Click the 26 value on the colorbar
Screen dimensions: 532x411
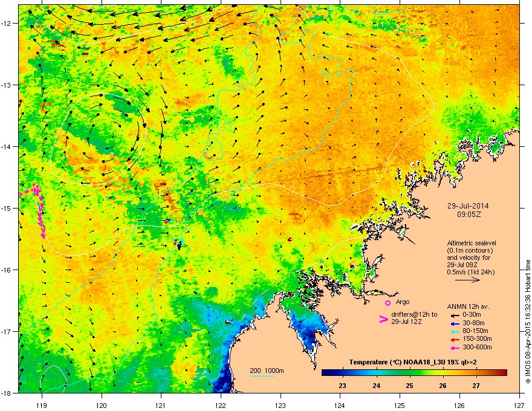click(x=443, y=386)
